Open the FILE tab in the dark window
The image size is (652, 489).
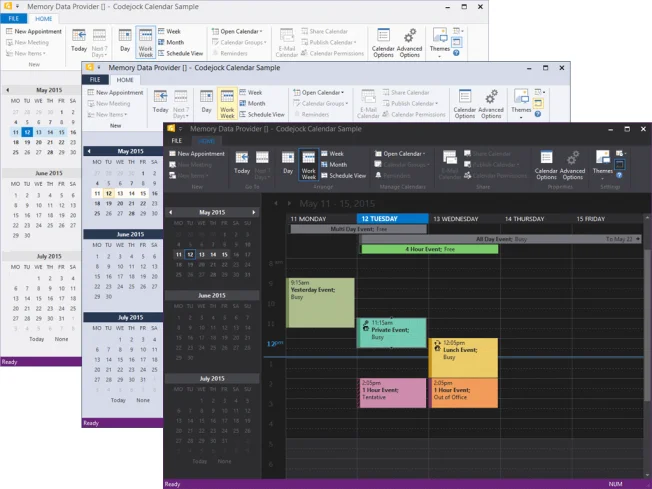[176, 141]
